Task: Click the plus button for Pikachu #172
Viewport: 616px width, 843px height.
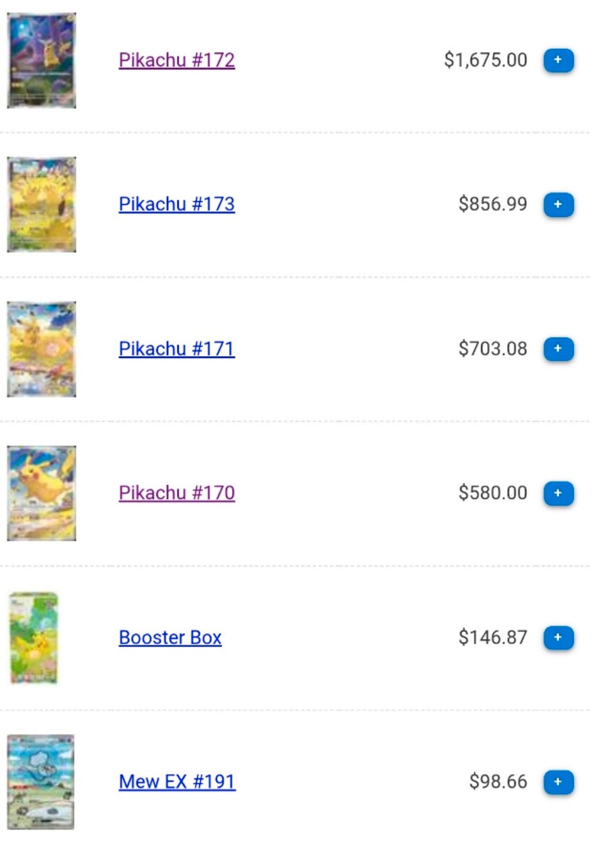Action: (x=558, y=60)
